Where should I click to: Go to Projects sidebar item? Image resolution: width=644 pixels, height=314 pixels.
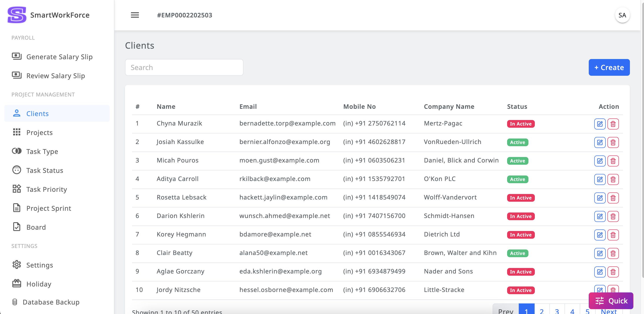tap(39, 133)
